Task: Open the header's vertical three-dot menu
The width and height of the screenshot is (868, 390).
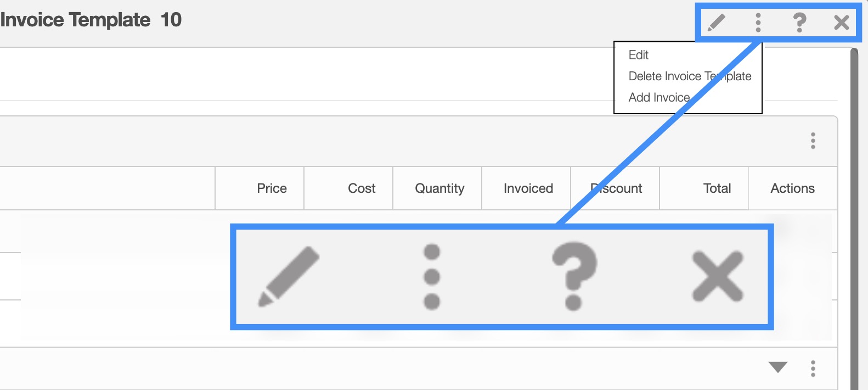Action: 758,23
